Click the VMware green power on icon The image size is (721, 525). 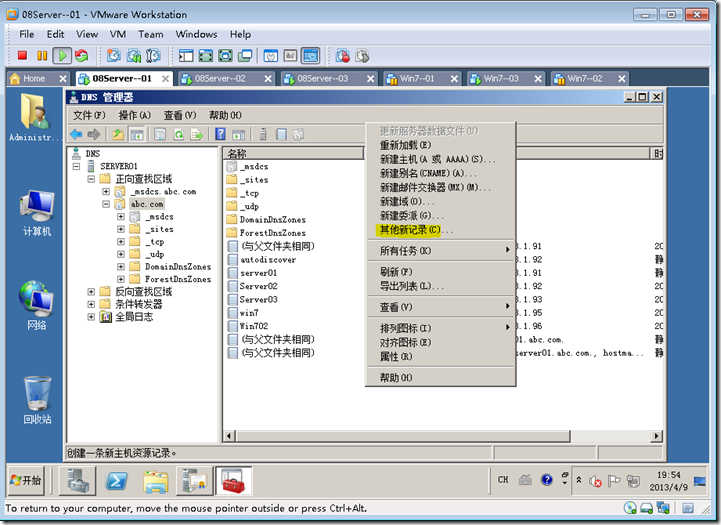pyautogui.click(x=62, y=56)
